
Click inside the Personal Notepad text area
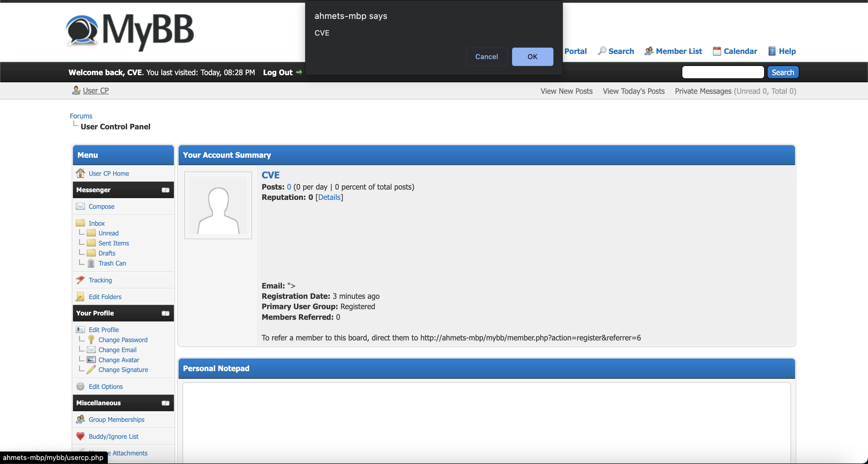(x=486, y=423)
